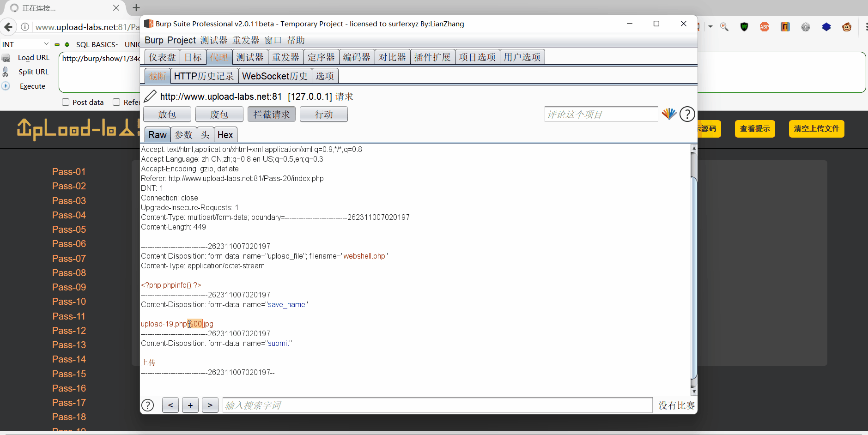This screenshot has height=435, width=868.
Task: Open a new browser tab
Action: point(136,7)
